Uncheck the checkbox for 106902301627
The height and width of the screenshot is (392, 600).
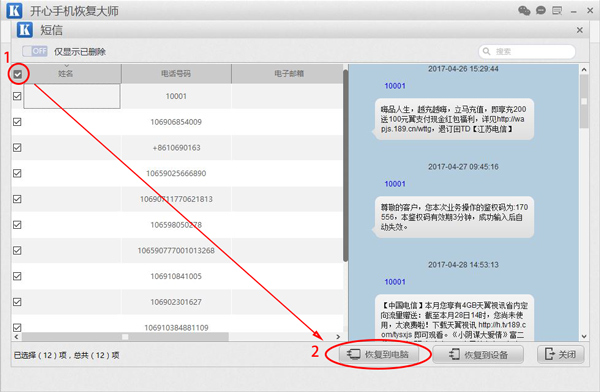pos(17,302)
